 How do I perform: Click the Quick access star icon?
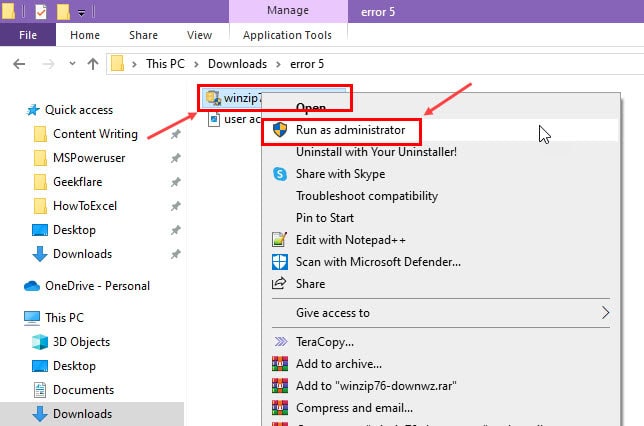click(33, 110)
